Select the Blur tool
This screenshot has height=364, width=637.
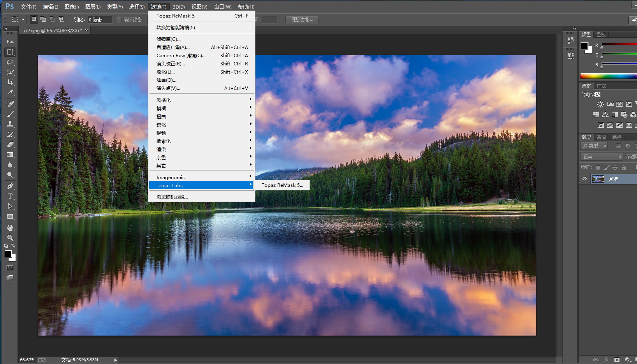[10, 165]
